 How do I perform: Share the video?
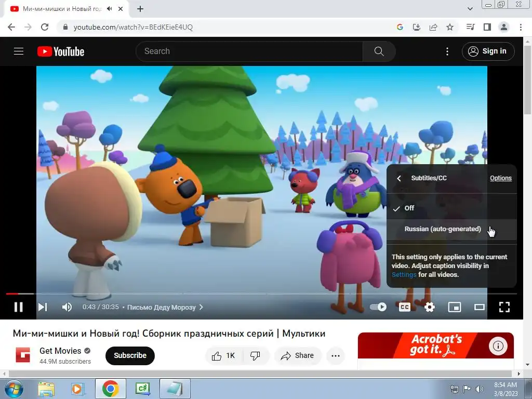298,355
